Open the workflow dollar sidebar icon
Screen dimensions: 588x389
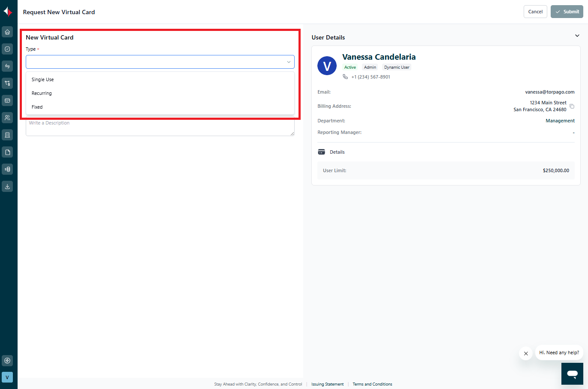coord(7,83)
